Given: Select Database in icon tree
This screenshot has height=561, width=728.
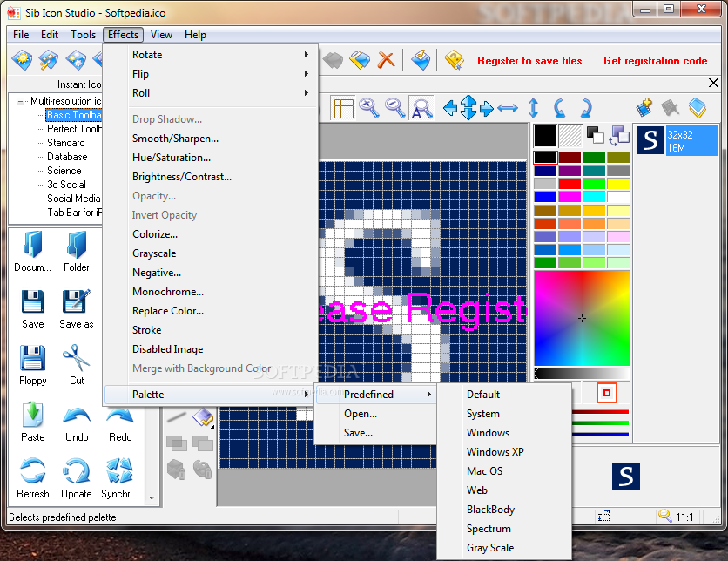Looking at the screenshot, I should [x=67, y=157].
